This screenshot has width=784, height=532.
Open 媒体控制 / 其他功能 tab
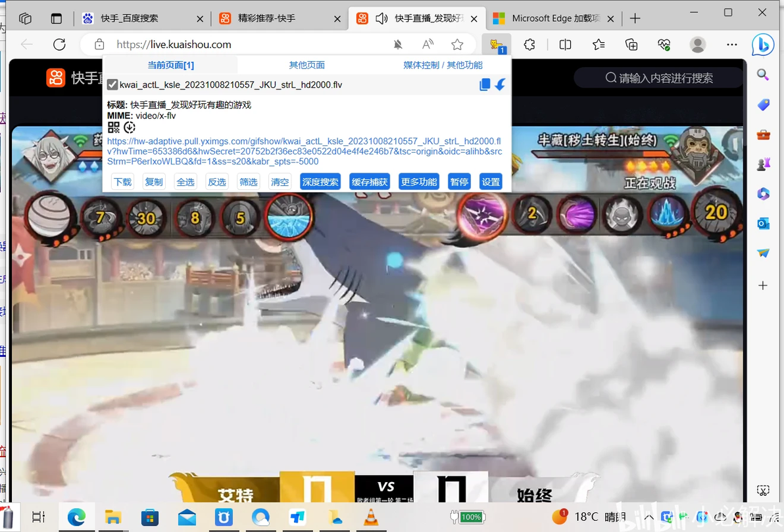pyautogui.click(x=443, y=65)
